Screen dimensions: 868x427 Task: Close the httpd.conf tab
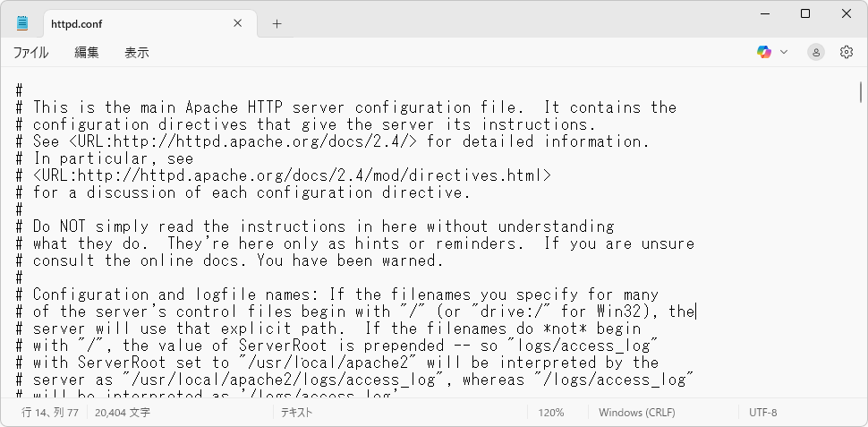coord(236,24)
